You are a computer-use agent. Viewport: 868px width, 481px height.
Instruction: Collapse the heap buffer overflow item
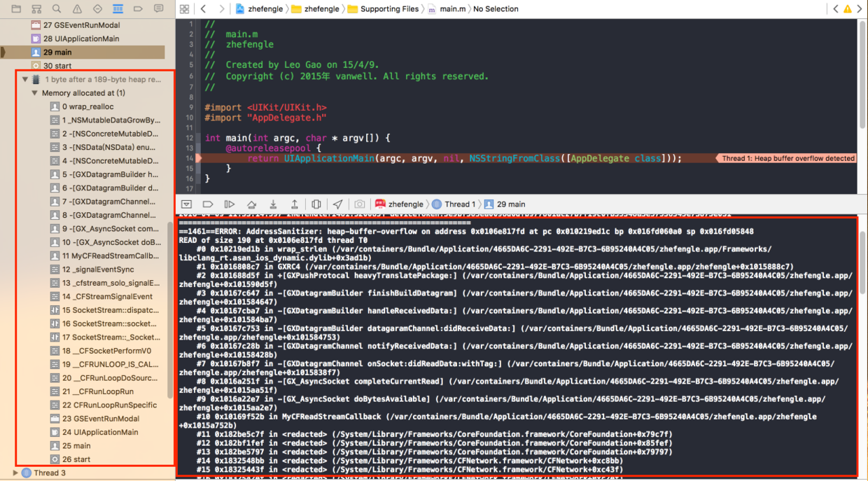pyautogui.click(x=25, y=80)
